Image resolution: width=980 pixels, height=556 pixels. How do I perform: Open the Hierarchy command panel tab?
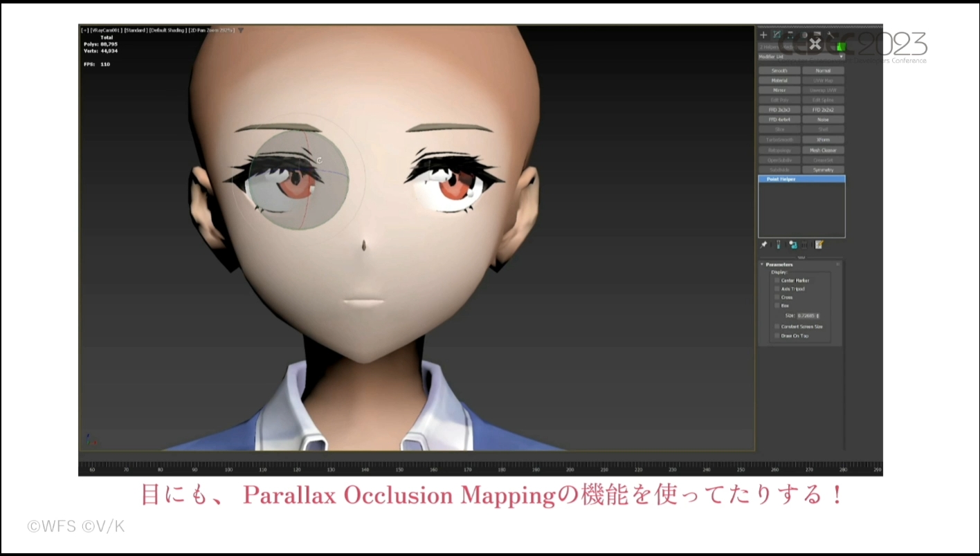point(790,35)
